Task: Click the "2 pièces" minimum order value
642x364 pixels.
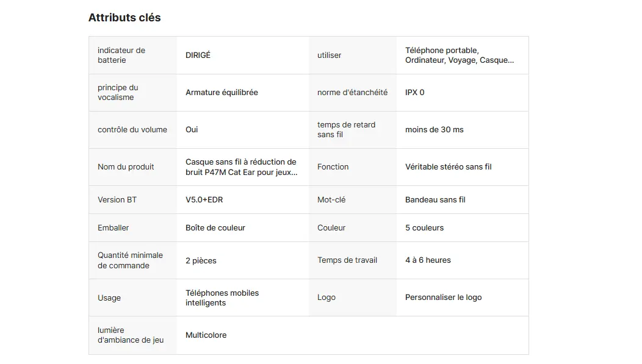Action: click(201, 261)
